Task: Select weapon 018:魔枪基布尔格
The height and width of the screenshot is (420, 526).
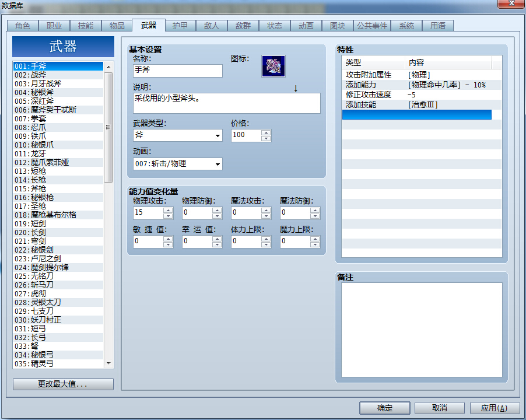Action: tap(58, 215)
